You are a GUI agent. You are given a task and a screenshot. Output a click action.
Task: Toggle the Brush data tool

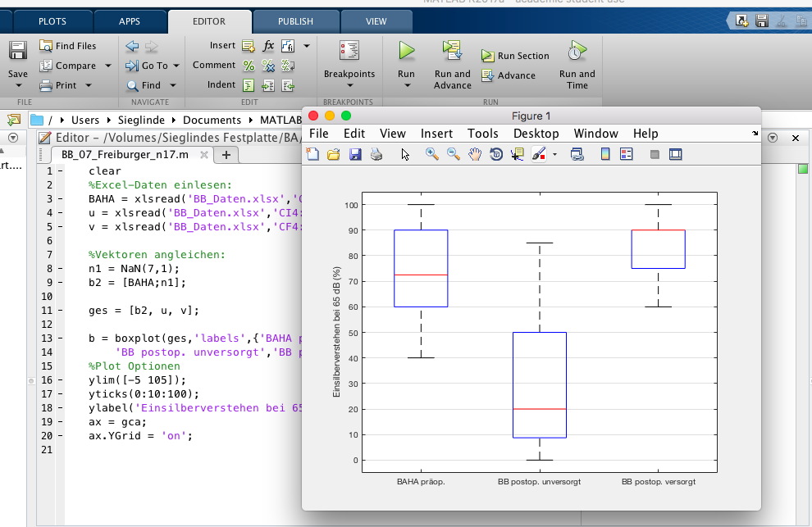539,154
